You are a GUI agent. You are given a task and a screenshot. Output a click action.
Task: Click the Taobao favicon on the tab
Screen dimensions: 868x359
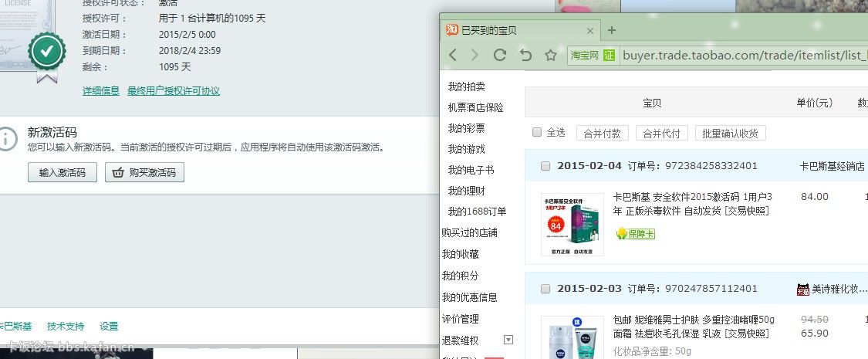[452, 30]
